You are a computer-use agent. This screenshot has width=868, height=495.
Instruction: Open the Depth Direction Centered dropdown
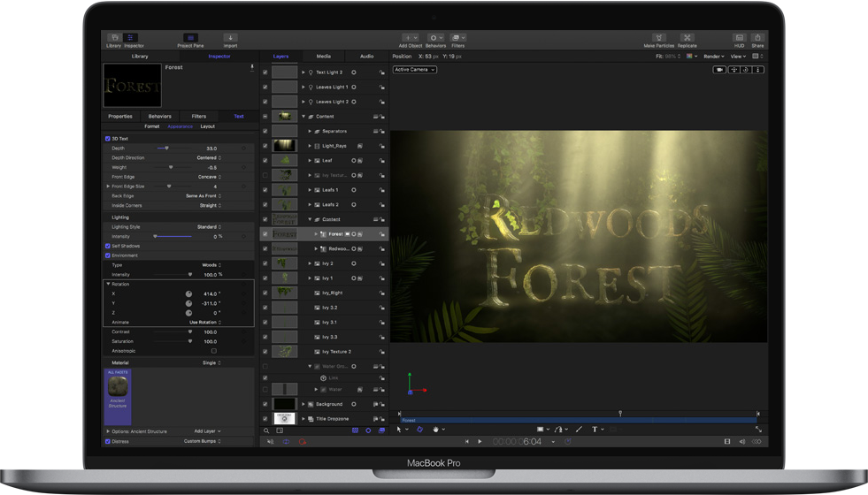point(209,158)
